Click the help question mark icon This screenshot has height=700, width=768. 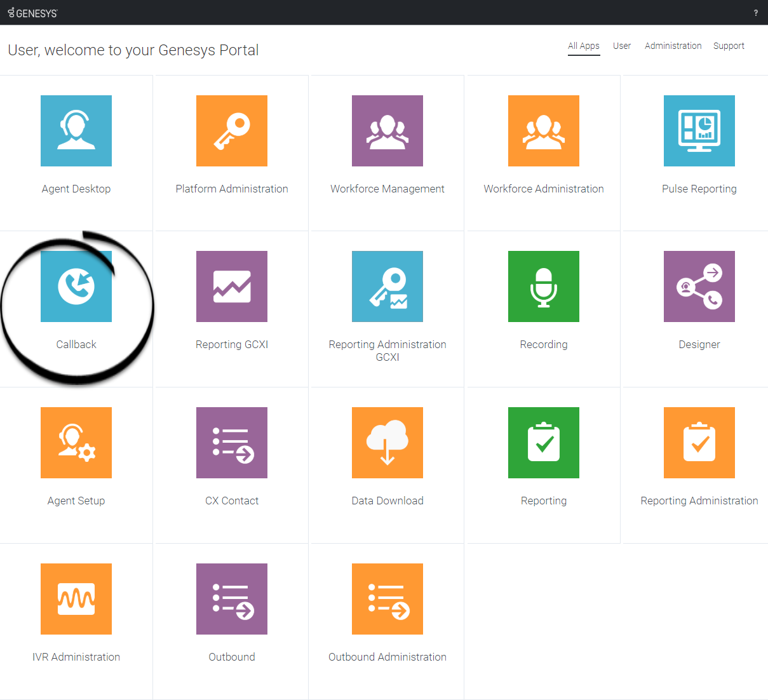[x=755, y=13]
